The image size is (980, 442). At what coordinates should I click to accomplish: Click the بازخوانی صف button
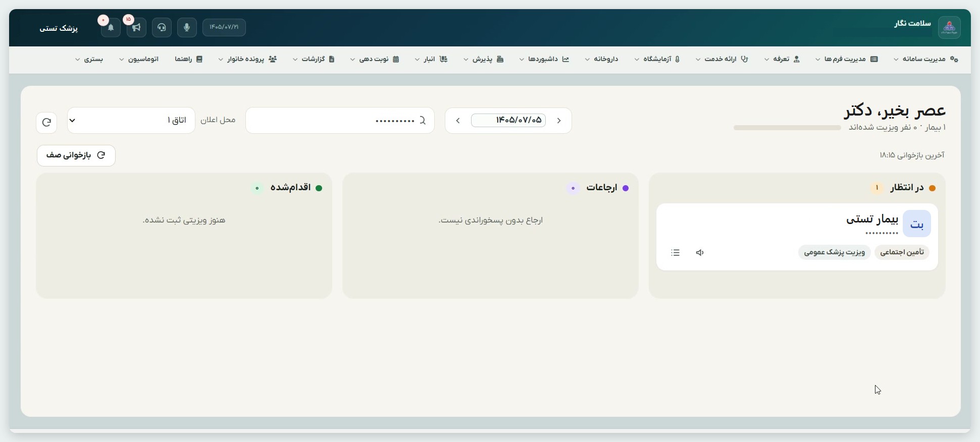tap(76, 155)
